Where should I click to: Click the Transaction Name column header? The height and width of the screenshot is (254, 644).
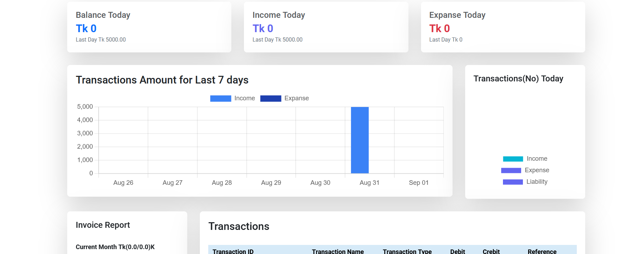point(338,251)
